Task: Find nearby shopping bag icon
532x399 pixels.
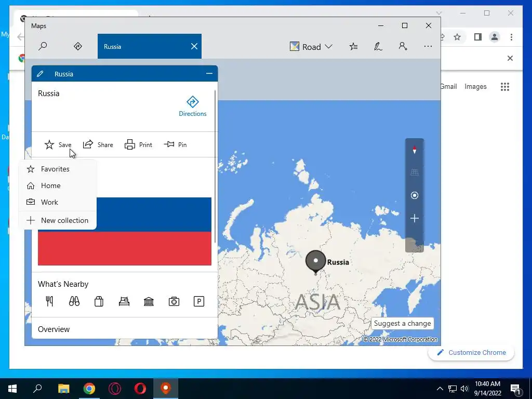Action: click(x=99, y=301)
